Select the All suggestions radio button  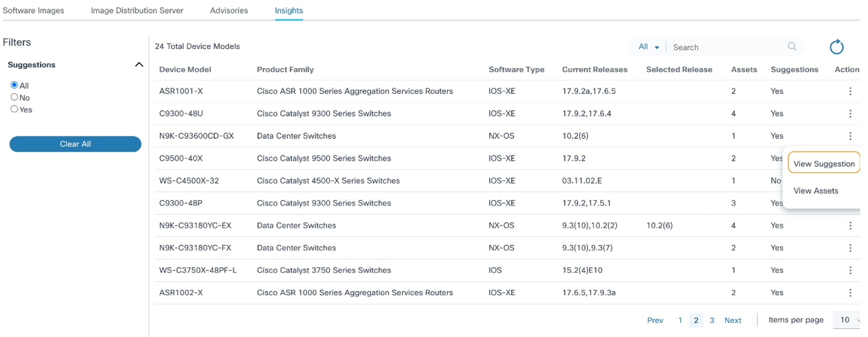tap(15, 85)
